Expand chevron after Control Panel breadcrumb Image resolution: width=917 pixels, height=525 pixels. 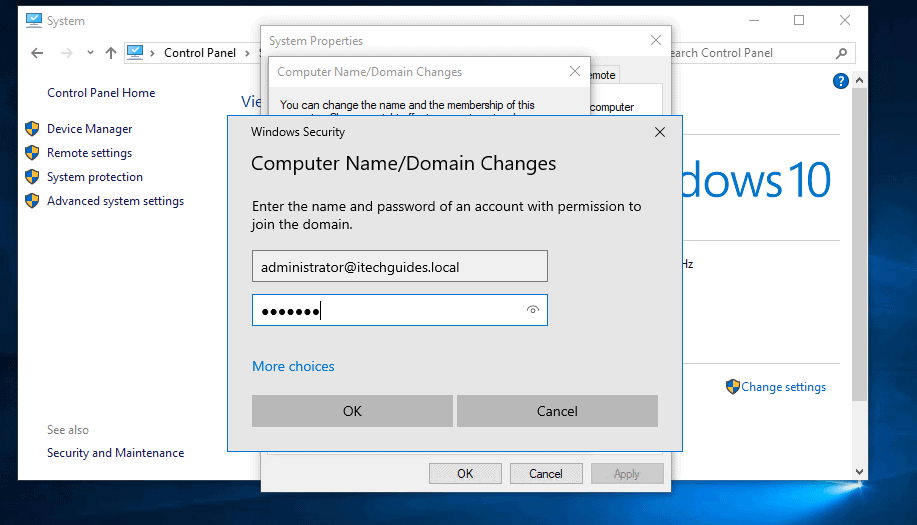tap(247, 53)
